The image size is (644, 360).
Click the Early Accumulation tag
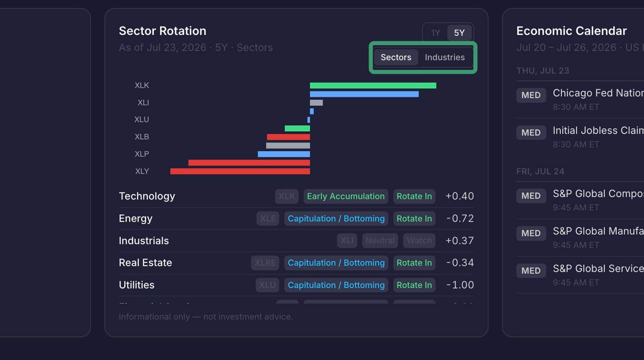(346, 196)
